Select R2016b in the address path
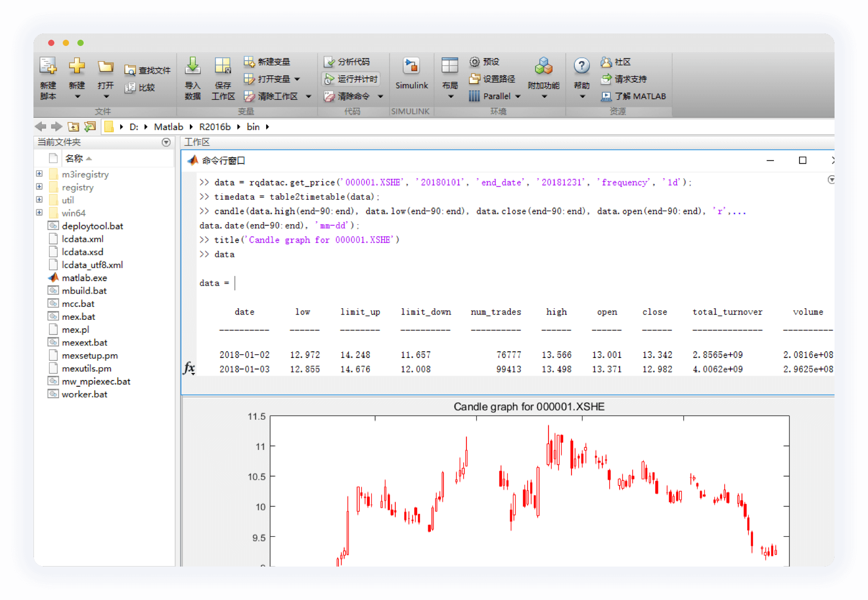 tap(214, 127)
